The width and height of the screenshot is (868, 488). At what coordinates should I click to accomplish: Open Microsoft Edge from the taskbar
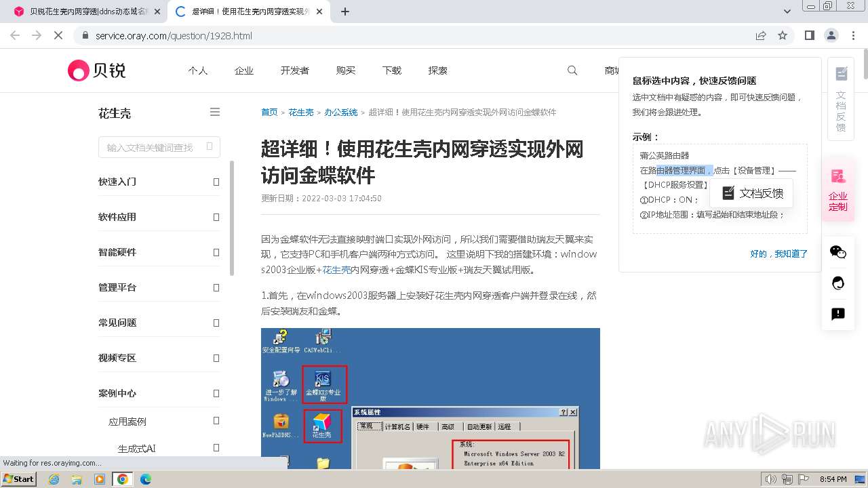145,479
